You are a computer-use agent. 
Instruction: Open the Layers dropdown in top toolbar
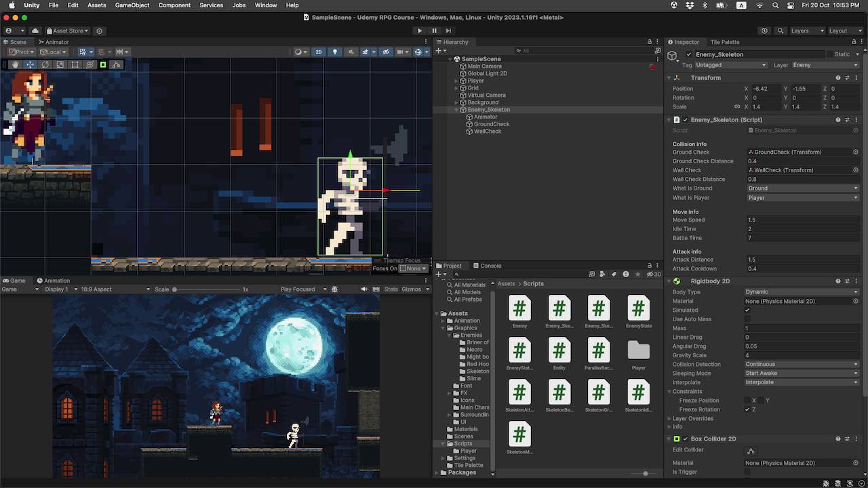click(x=807, y=30)
